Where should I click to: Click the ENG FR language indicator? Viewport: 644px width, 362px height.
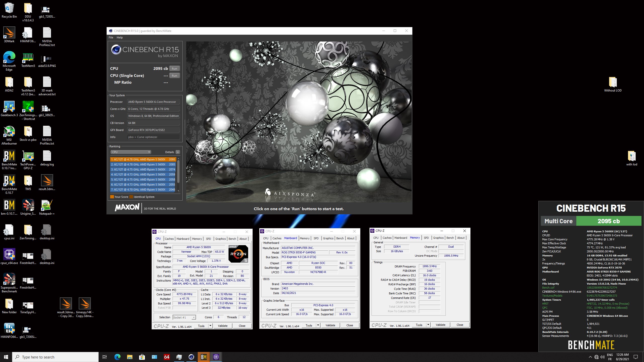pos(610,357)
